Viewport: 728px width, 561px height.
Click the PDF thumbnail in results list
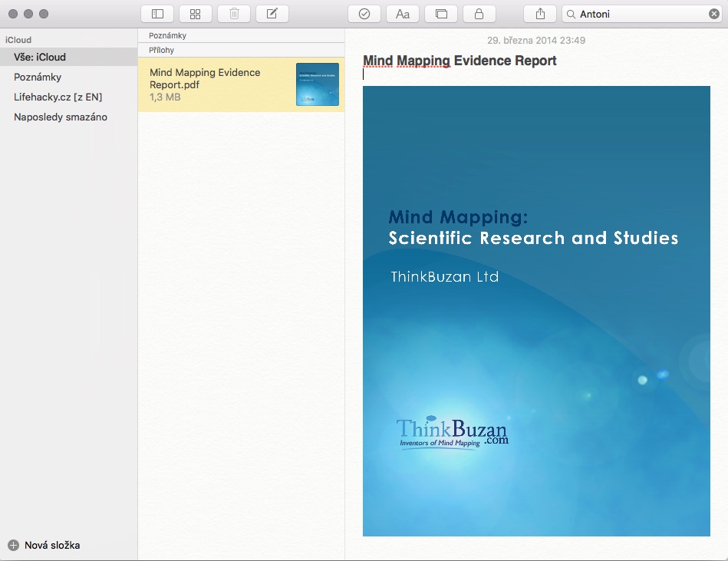(x=318, y=84)
